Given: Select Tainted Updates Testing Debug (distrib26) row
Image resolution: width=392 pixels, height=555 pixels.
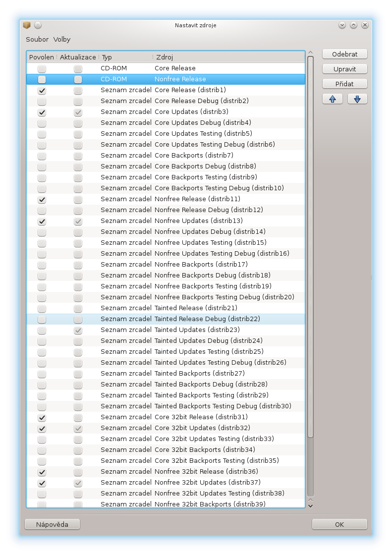Looking at the screenshot, I should pos(166,362).
